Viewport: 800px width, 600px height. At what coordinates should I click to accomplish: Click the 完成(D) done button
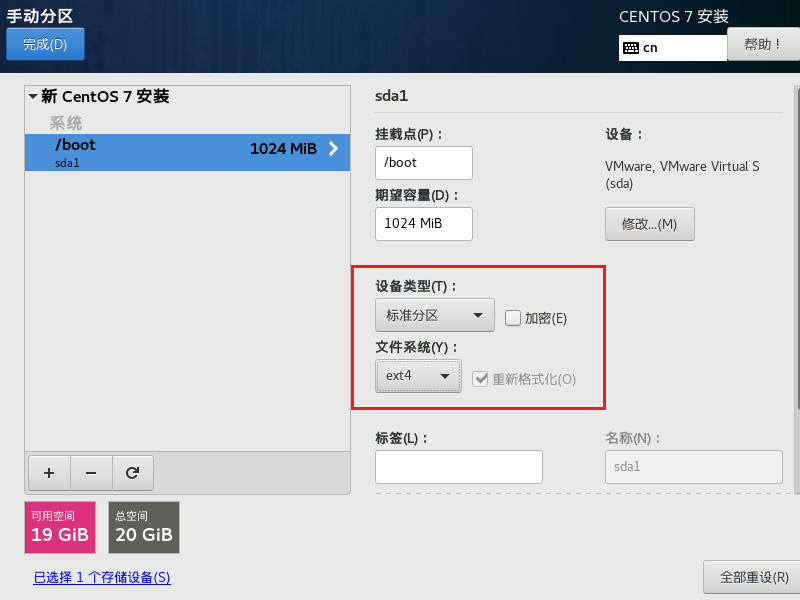click(x=45, y=44)
